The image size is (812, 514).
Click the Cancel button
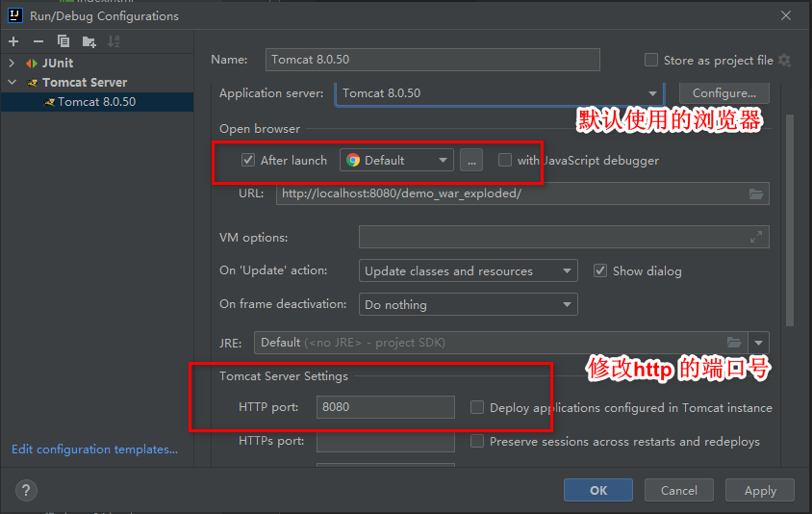(679, 490)
